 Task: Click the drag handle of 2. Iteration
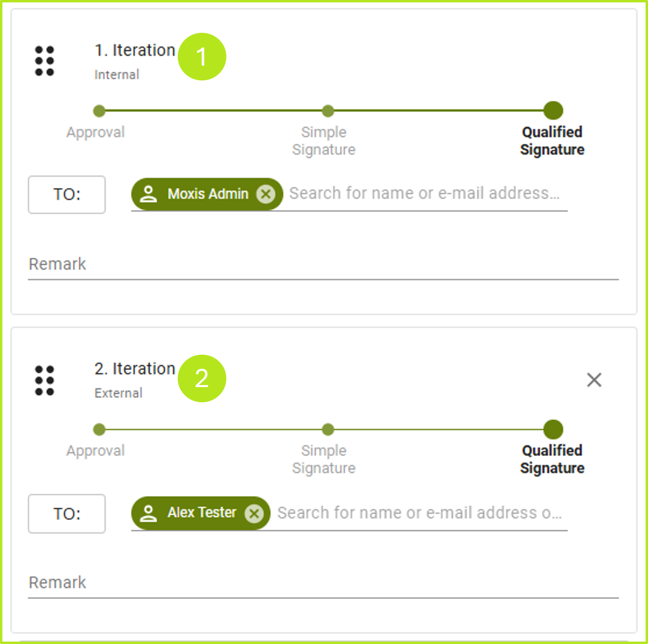44,380
